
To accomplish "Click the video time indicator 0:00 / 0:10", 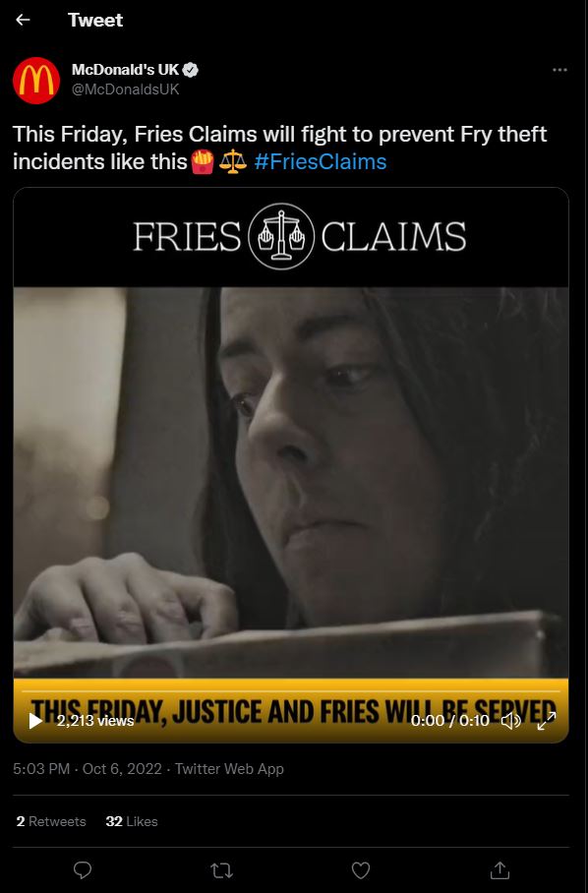I will (449, 721).
